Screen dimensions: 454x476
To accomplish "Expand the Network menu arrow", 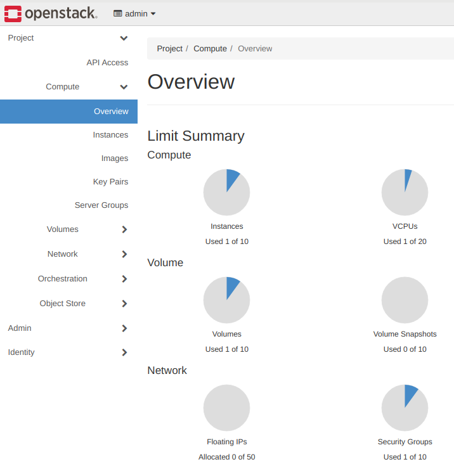I will pyautogui.click(x=124, y=254).
